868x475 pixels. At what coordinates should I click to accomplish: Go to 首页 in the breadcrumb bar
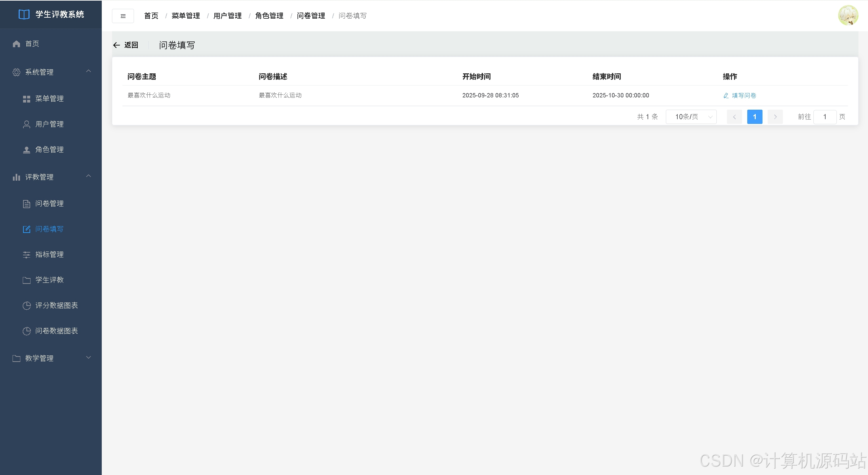coord(151,16)
